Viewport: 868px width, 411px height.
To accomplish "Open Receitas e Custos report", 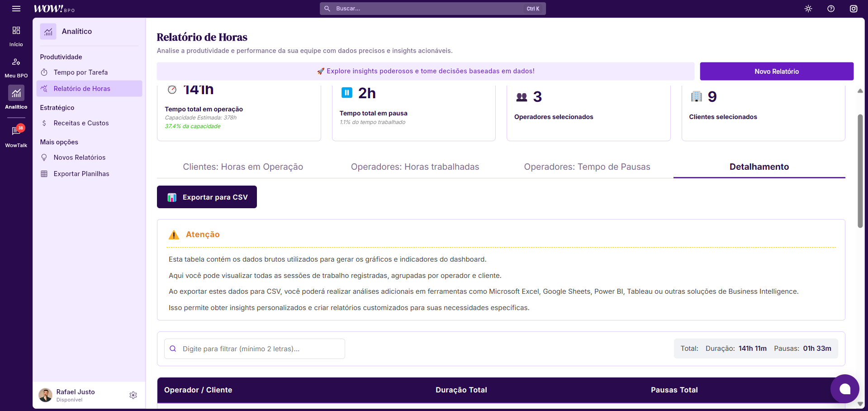I will click(x=81, y=123).
